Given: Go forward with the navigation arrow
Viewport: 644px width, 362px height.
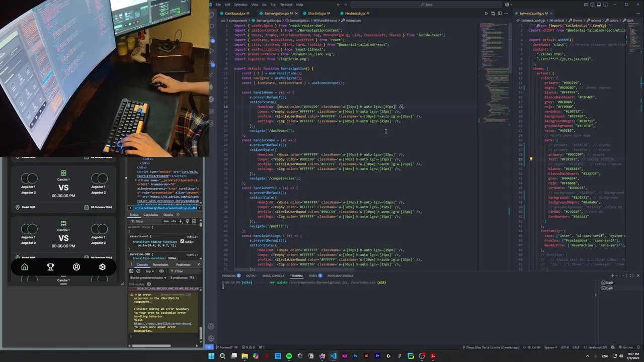Looking at the screenshot, I should [x=345, y=5].
